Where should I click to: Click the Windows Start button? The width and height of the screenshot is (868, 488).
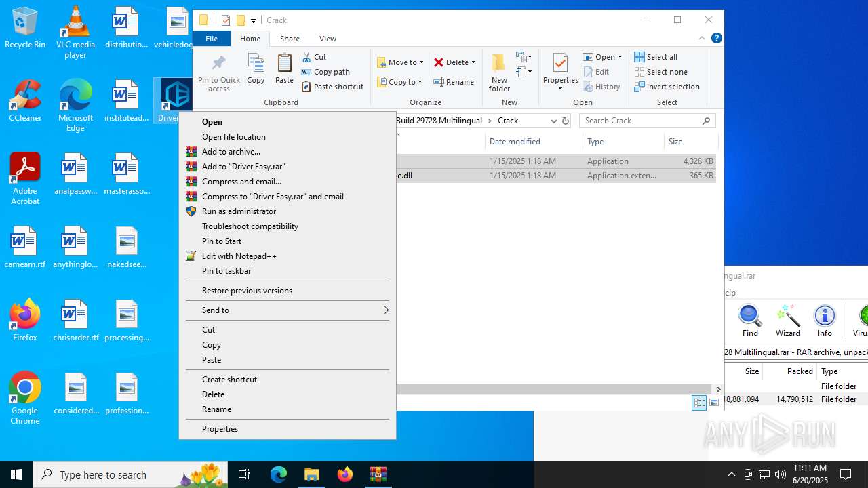coord(16,474)
